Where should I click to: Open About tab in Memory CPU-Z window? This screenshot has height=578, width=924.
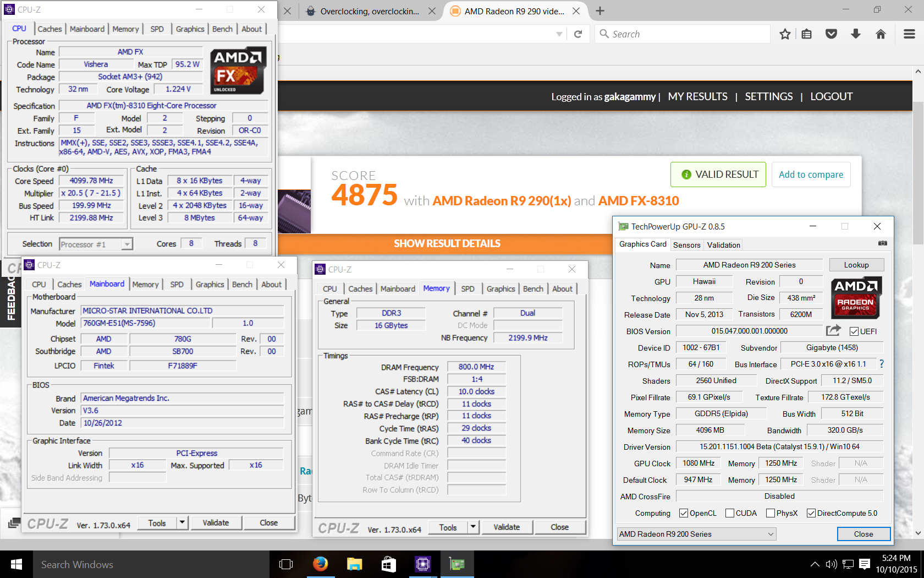pyautogui.click(x=562, y=289)
